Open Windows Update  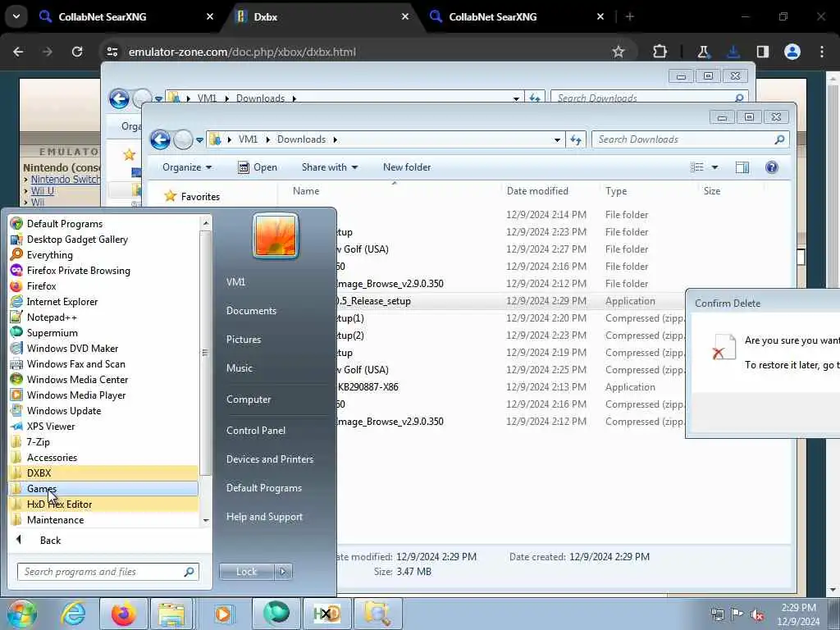(64, 411)
